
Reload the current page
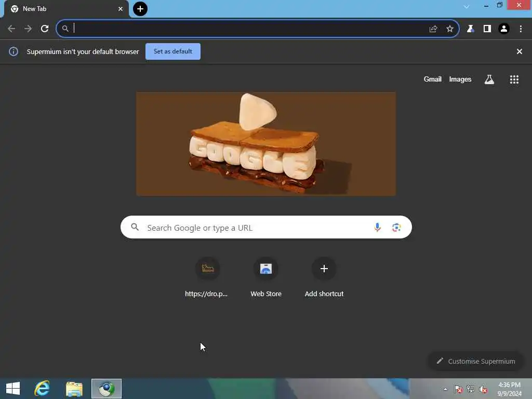(x=45, y=29)
